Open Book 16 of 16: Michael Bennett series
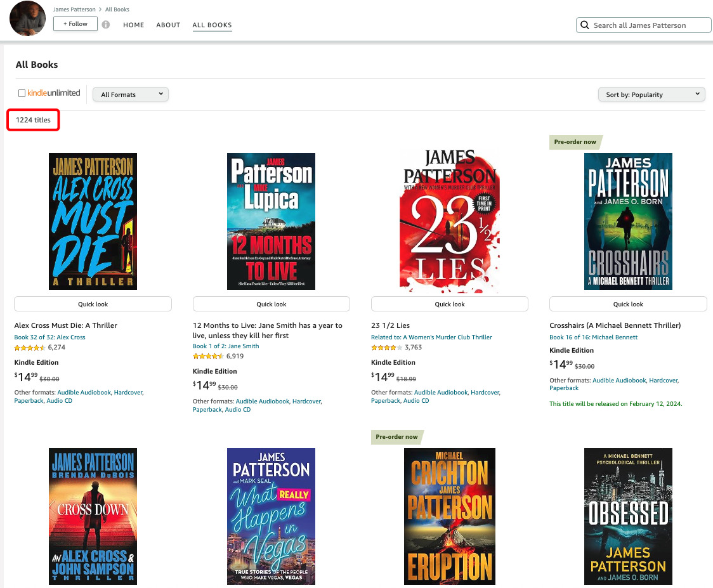 593,337
